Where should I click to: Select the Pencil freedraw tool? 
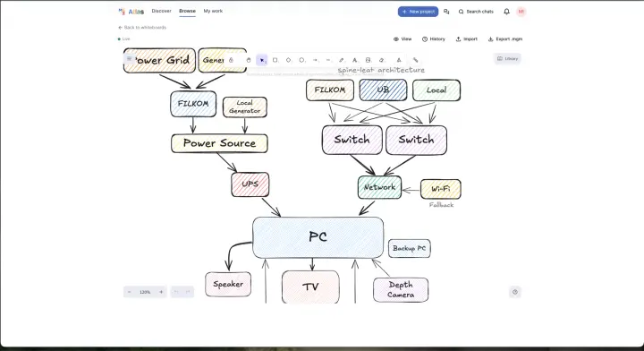coord(342,60)
